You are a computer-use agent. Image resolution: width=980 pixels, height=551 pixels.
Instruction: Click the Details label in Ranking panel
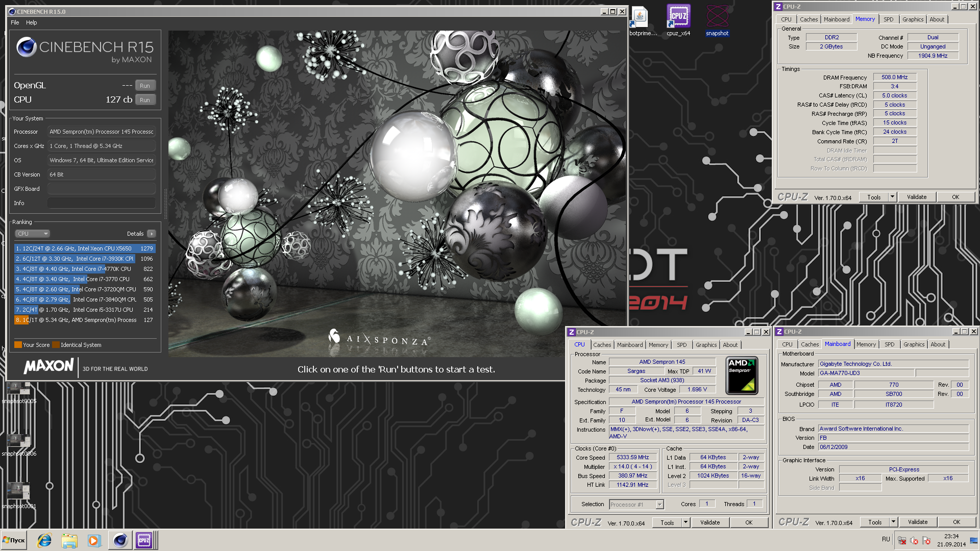135,234
